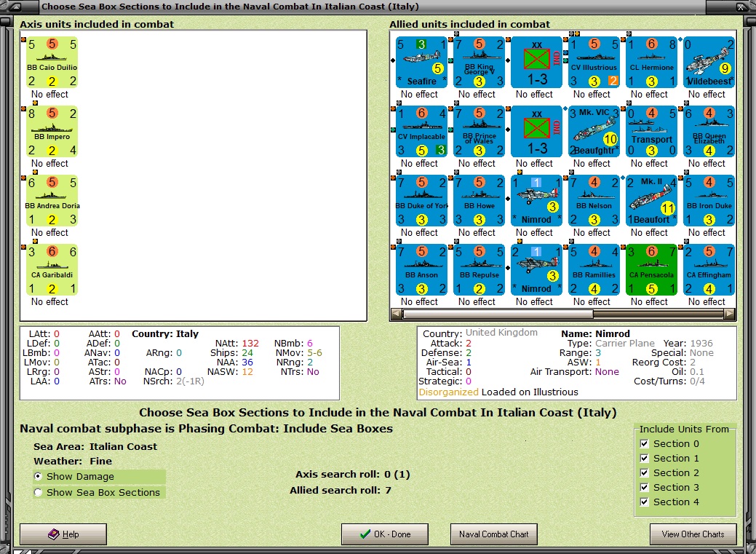Select the BB Andrea Doria unit counter
The image size is (756, 554).
(x=52, y=200)
